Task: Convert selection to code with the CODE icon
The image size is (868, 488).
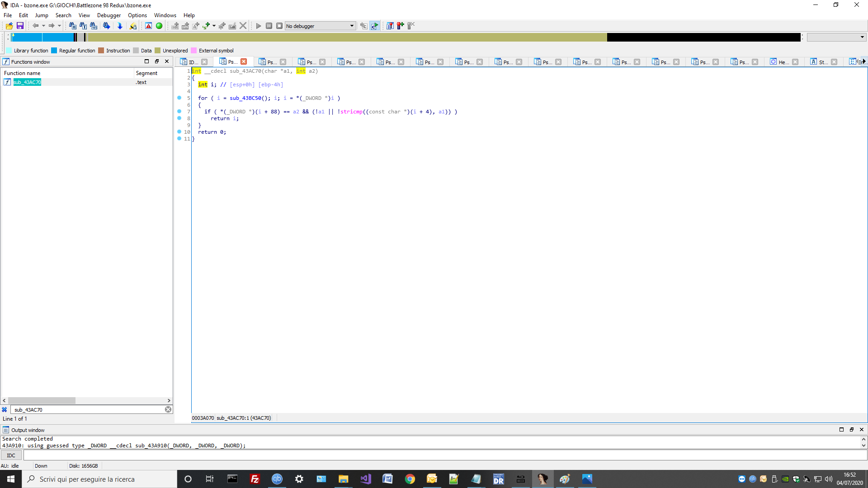Action: (175, 26)
